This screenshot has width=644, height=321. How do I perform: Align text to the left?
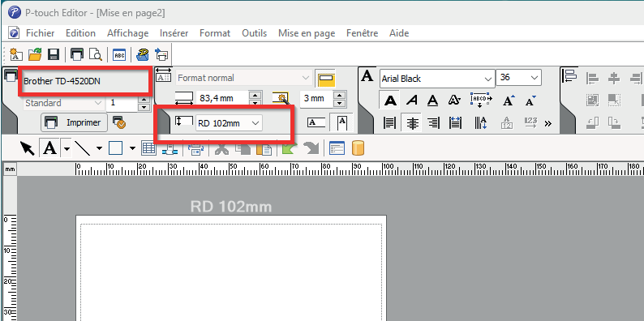(390, 122)
